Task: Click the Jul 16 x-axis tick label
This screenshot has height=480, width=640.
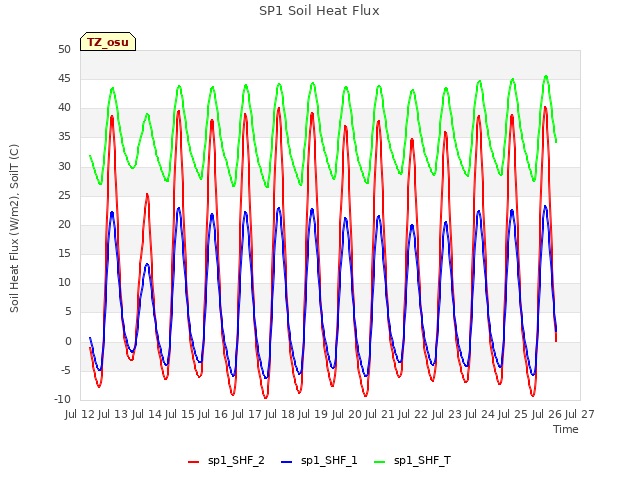Action: (x=214, y=414)
